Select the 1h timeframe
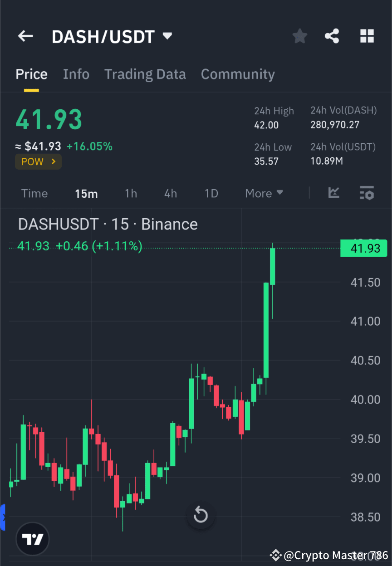392x566 pixels. (131, 193)
